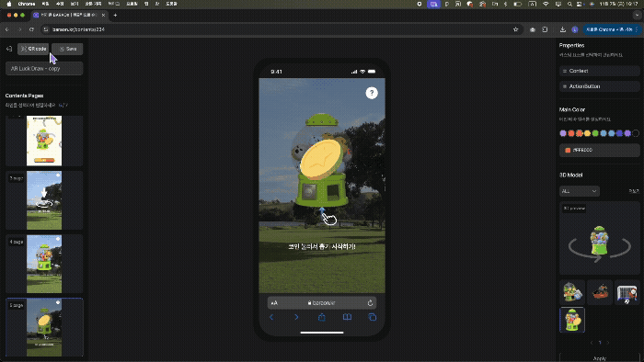Click the Apply button at the panel bottom
Screen dimensions: 644x362
tap(600, 358)
